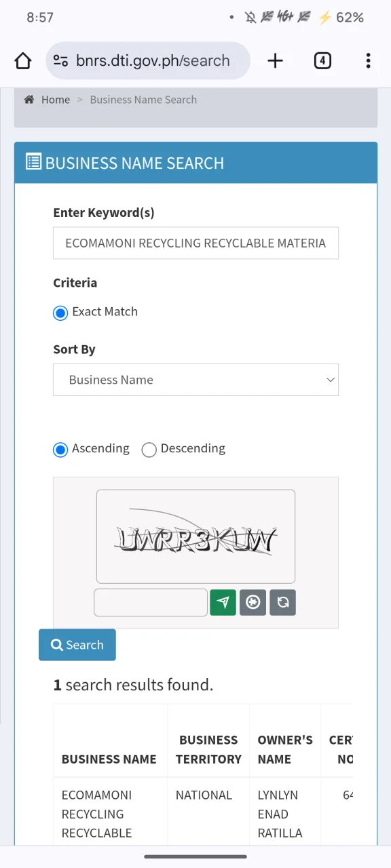Viewport: 391px width, 868px height.
Task: Select the Exact Match radio button
Action: [60, 313]
